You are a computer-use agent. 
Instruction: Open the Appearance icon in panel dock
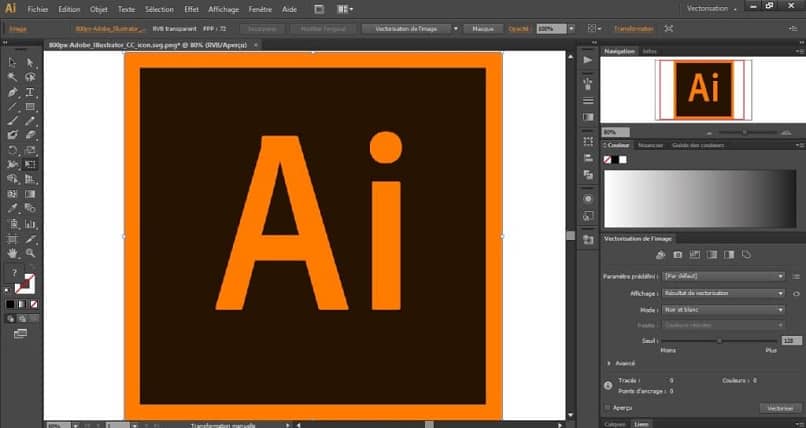pos(588,198)
